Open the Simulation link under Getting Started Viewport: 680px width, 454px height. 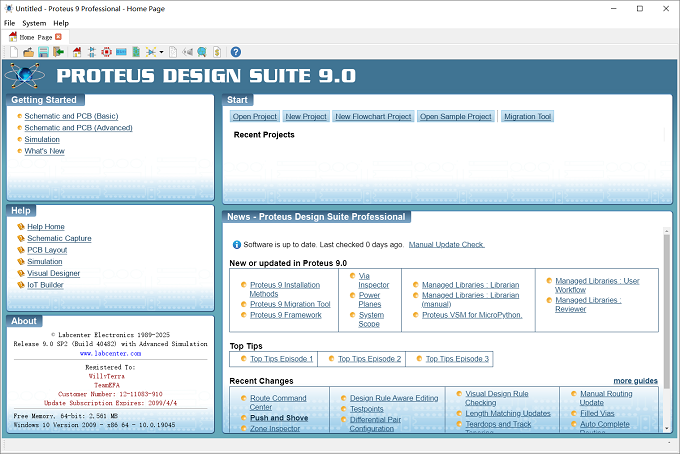(x=42, y=139)
